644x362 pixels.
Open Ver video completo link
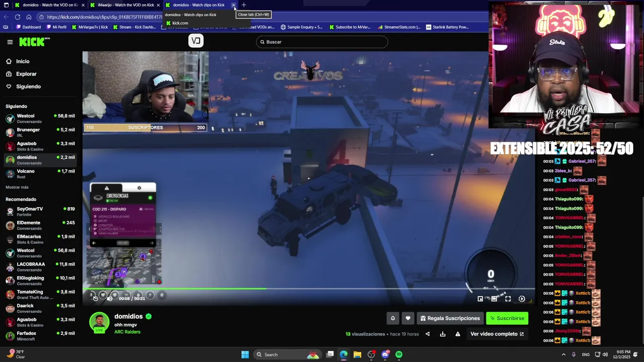pos(497,334)
